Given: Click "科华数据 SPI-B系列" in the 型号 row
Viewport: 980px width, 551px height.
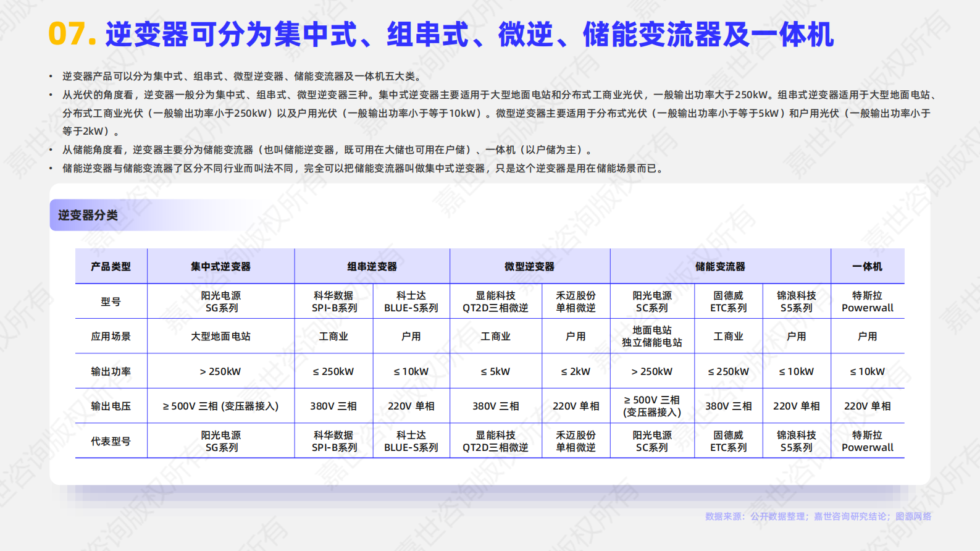Looking at the screenshot, I should 334,302.
